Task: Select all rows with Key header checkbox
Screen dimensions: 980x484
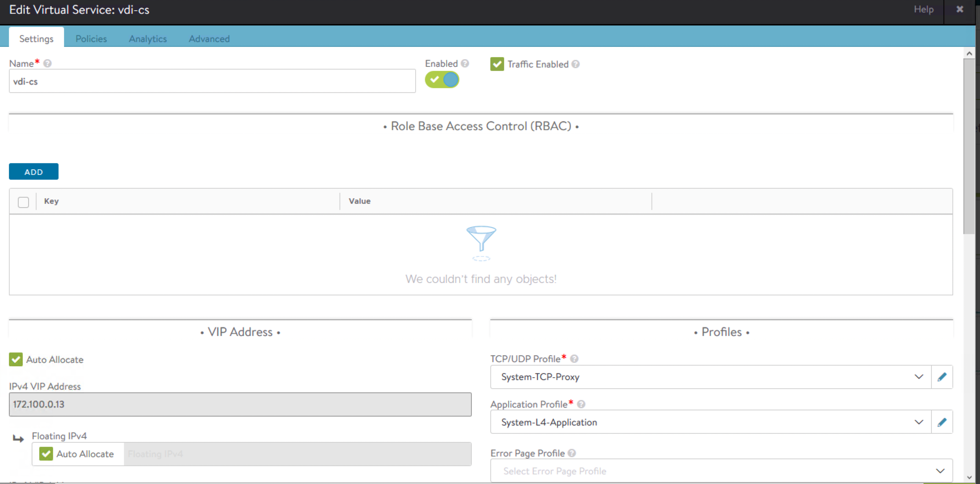Action: [x=23, y=202]
